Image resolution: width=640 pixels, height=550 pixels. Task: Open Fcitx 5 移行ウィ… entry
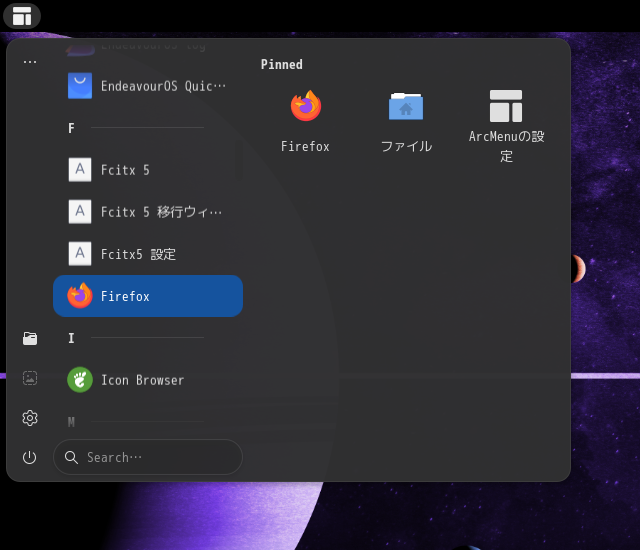[x=148, y=212]
